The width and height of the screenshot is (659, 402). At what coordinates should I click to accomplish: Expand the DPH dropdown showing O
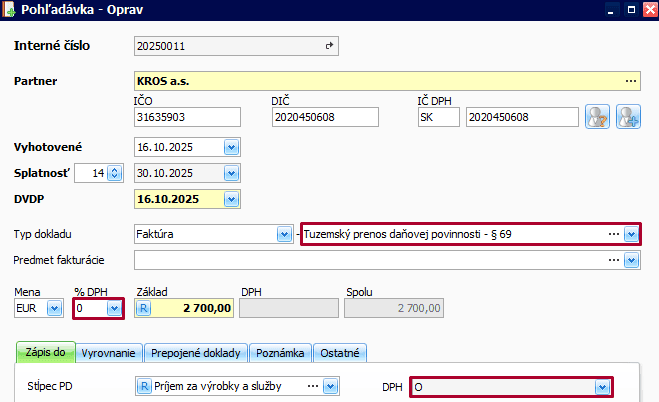coord(601,386)
